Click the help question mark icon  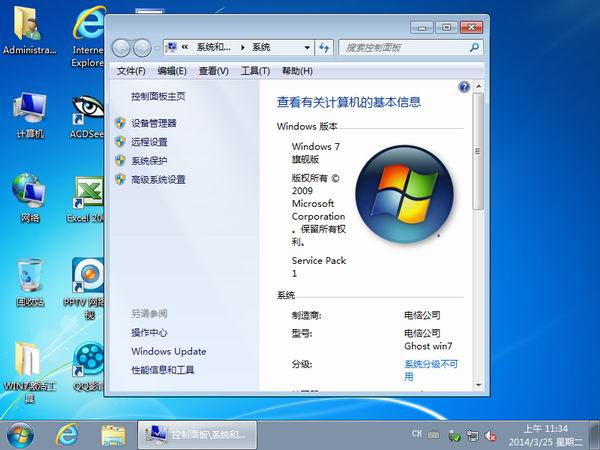[x=464, y=88]
